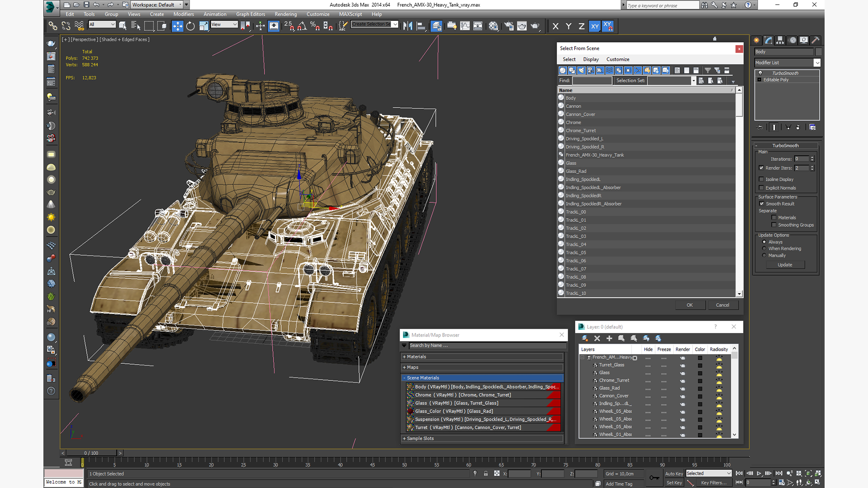Click the Select and Link chain icon
This screenshot has height=488, width=868.
pos(53,26)
